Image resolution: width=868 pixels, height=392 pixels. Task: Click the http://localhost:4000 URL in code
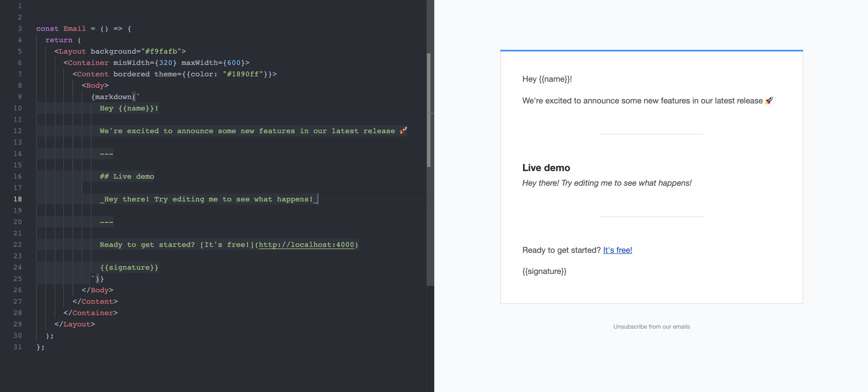coord(306,244)
